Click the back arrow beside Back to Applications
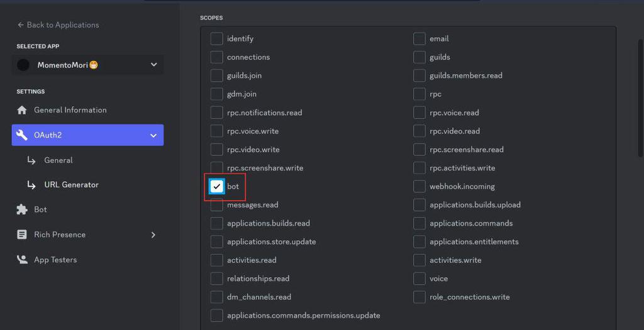Viewport: 644px width, 330px height. point(20,25)
